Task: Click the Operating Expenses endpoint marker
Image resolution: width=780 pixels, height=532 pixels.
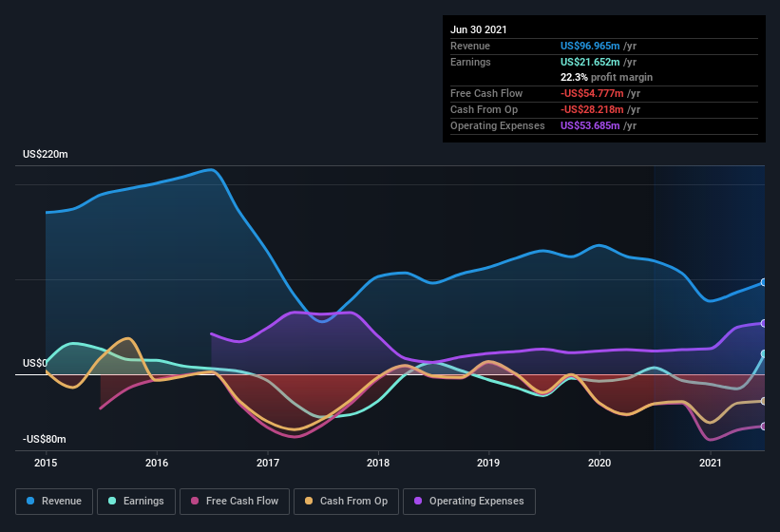Action: (764, 323)
